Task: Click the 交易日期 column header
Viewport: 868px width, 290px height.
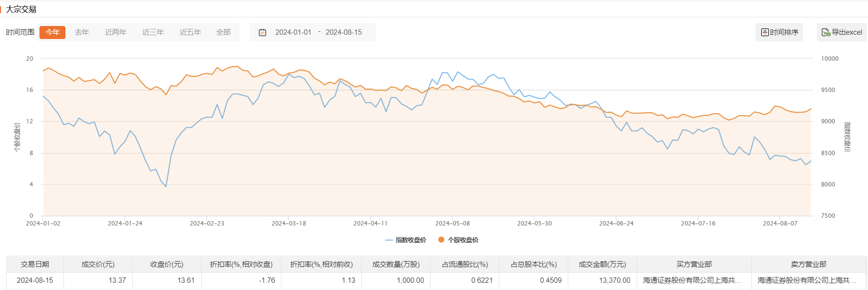Action: 35,264
